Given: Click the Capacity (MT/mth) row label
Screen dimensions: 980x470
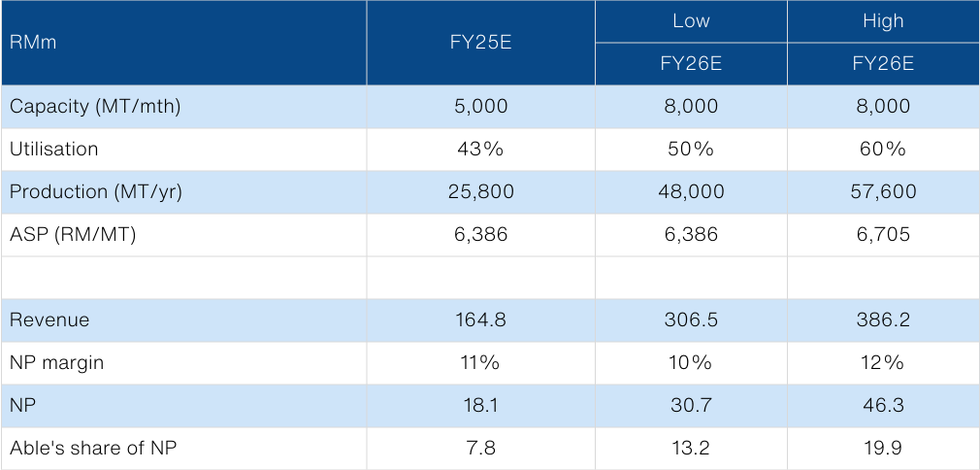Looking at the screenshot, I should tap(95, 107).
